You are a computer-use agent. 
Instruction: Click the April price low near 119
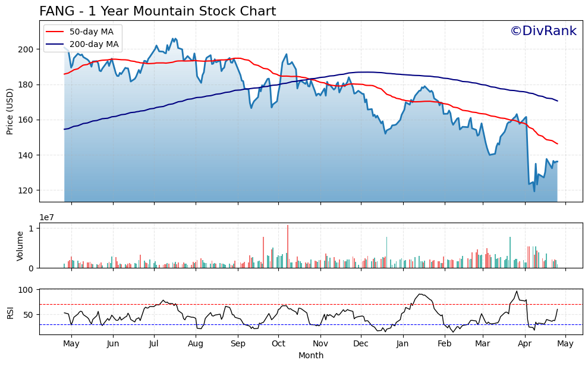(534, 191)
